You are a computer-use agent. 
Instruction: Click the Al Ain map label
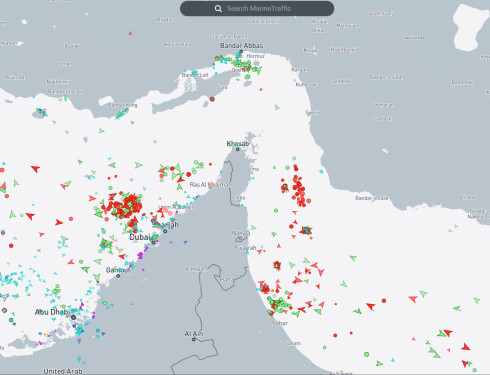click(194, 334)
